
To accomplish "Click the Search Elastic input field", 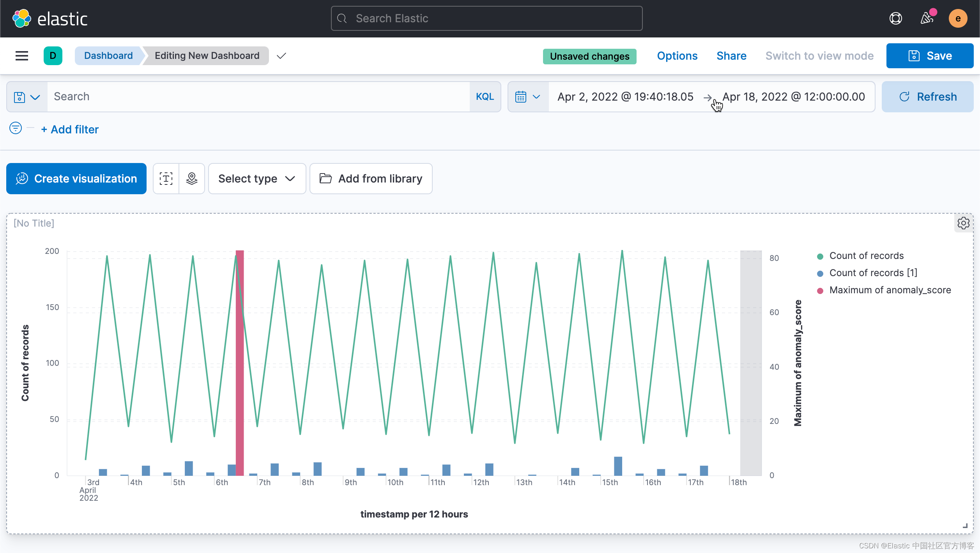I will tap(486, 18).
